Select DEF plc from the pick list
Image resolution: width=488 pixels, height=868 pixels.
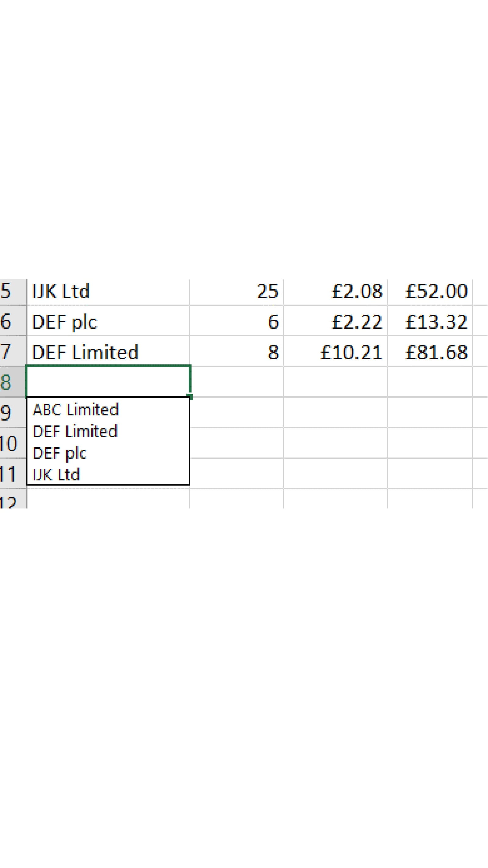click(x=59, y=453)
